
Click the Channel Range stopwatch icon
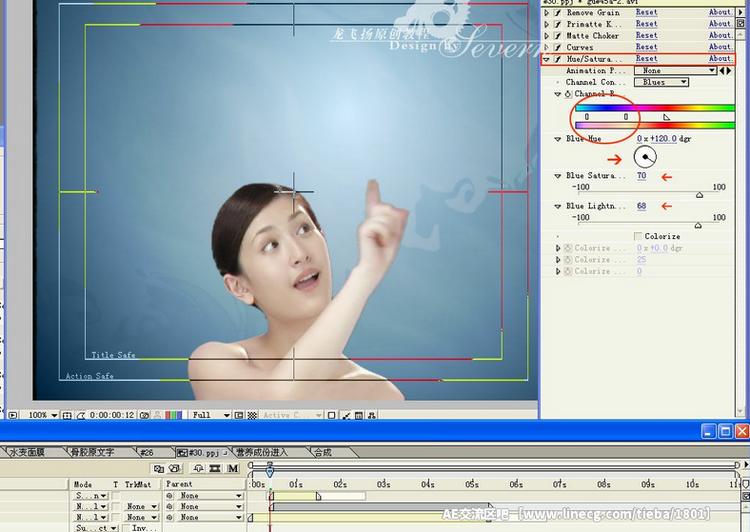pyautogui.click(x=567, y=94)
